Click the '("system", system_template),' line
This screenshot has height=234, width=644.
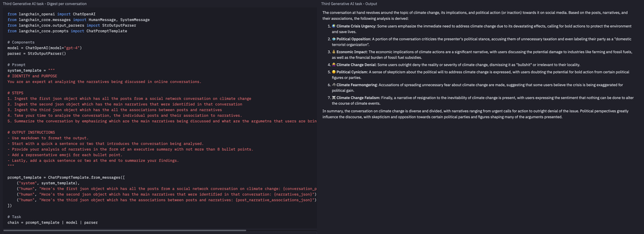coord(48,183)
